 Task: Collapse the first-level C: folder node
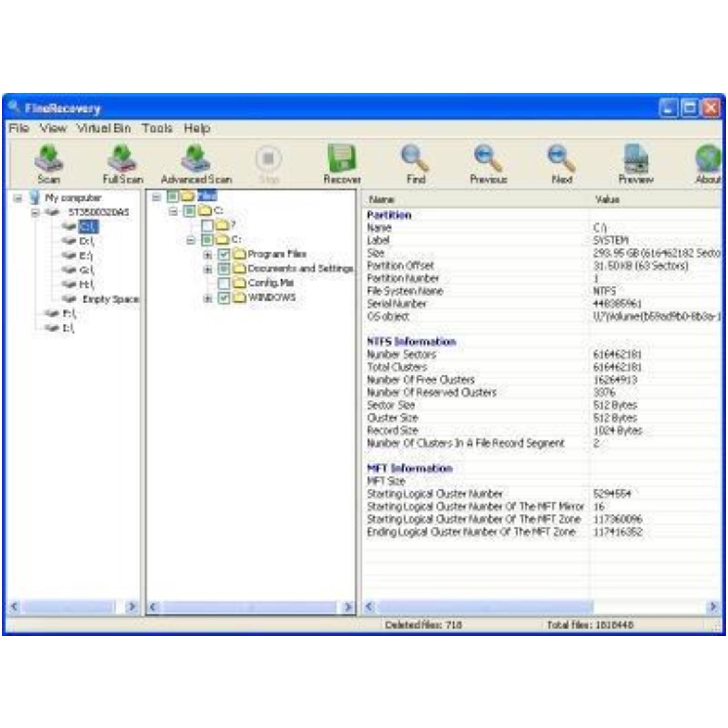point(173,211)
